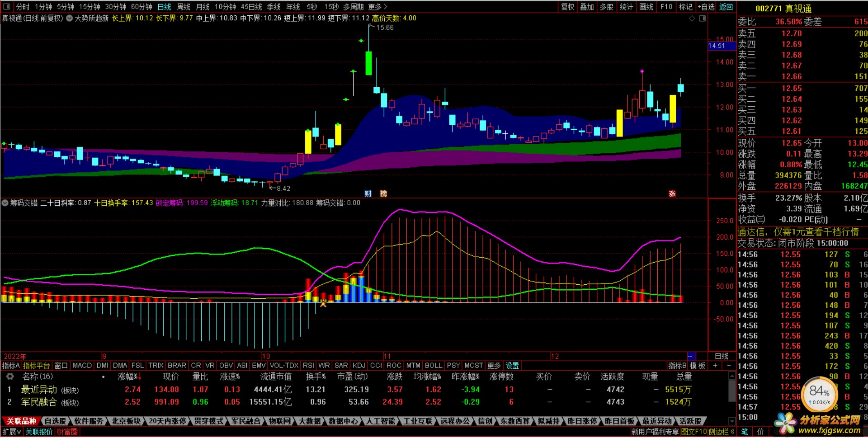Viewport: 868px width, 438px height.
Task: Switch to the 自选股 tab
Action: [x=55, y=421]
